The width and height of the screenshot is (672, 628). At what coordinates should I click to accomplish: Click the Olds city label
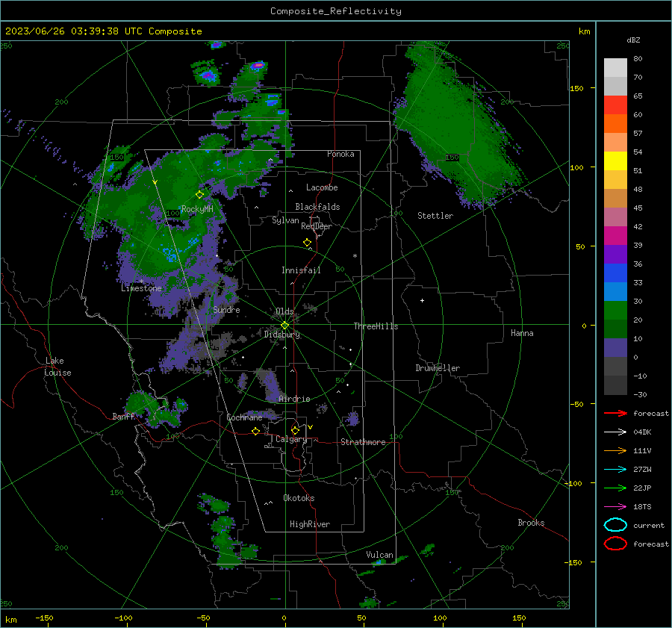click(x=284, y=311)
